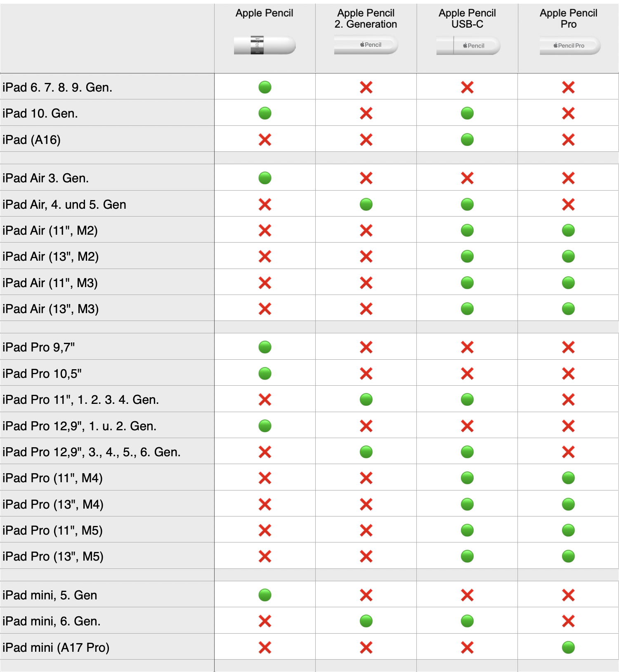
Task: Click green dot for iPad Pro (11", M4) USB-C
Action: coord(467,478)
